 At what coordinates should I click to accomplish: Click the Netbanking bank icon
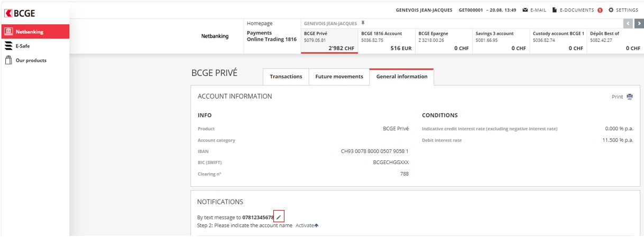pos(8,32)
